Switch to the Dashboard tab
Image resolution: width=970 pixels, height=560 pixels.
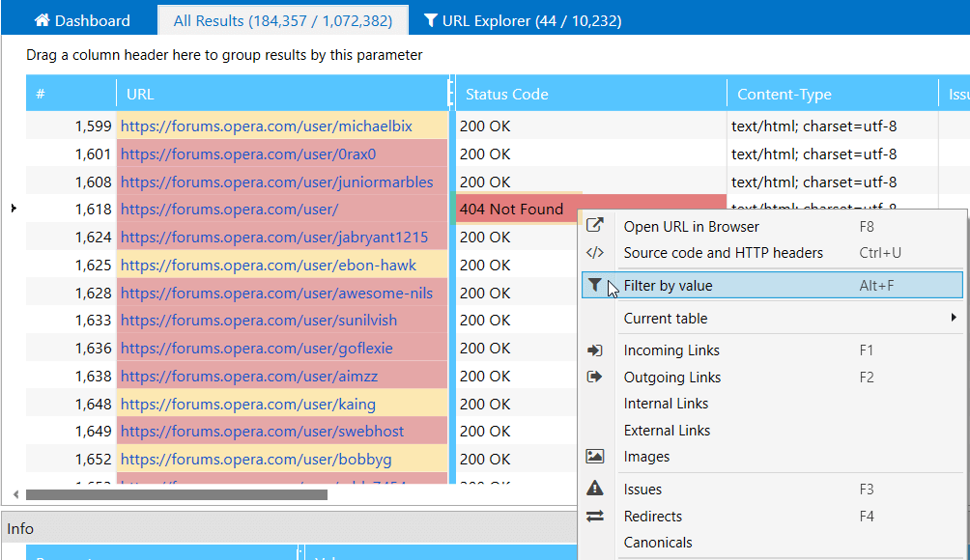coord(82,20)
